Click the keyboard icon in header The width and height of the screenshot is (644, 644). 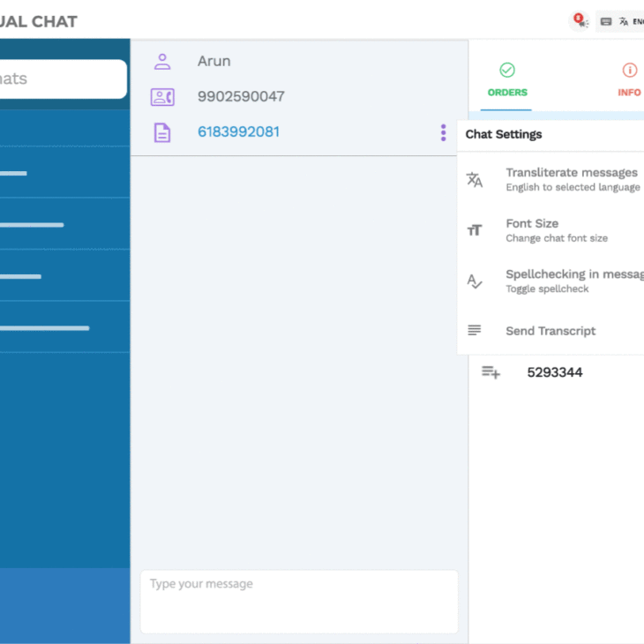(606, 21)
